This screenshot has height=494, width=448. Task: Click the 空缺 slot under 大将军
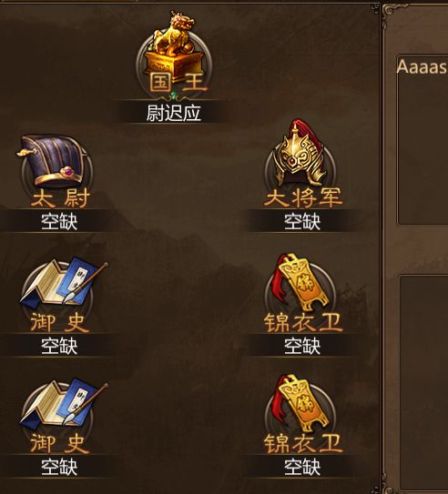tap(302, 221)
